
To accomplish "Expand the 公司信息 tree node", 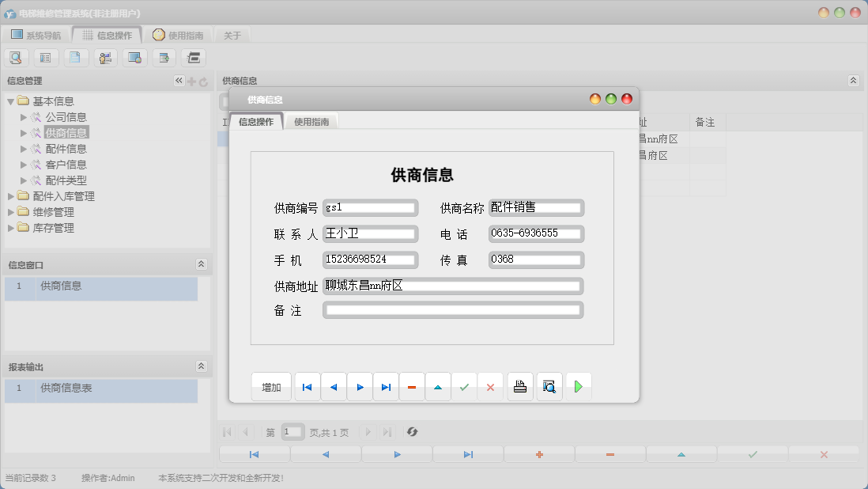I will click(25, 116).
